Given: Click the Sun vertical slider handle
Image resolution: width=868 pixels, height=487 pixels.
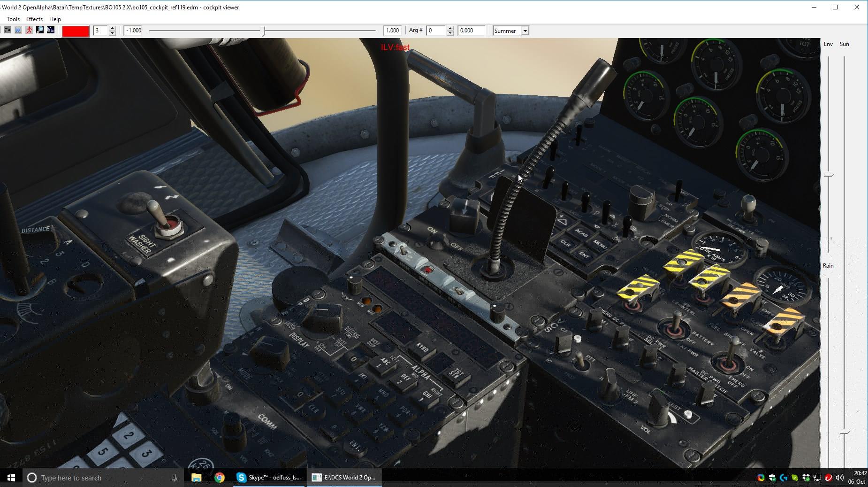Looking at the screenshot, I should click(x=844, y=433).
